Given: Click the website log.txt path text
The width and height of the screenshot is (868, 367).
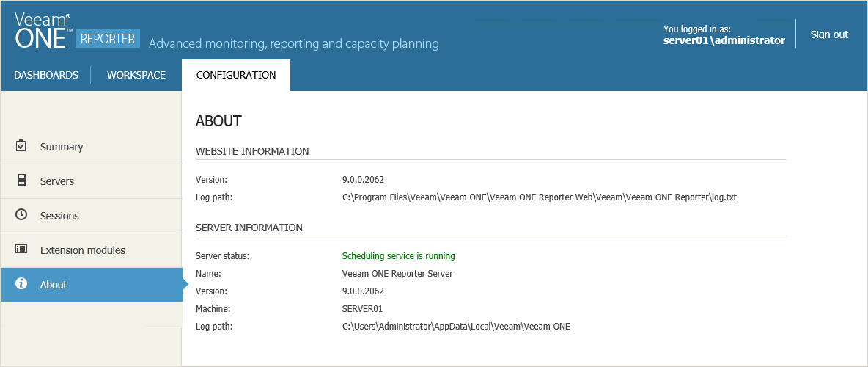Looking at the screenshot, I should pyautogui.click(x=539, y=197).
